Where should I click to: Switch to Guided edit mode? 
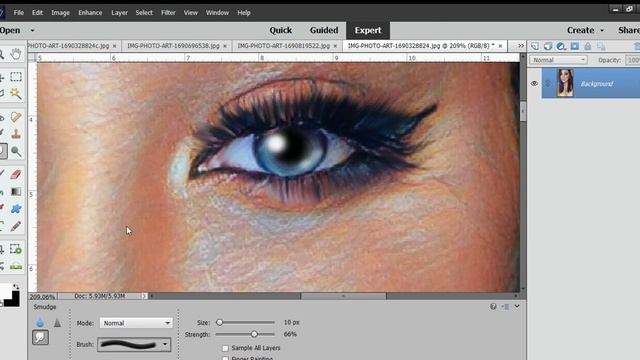[x=324, y=30]
